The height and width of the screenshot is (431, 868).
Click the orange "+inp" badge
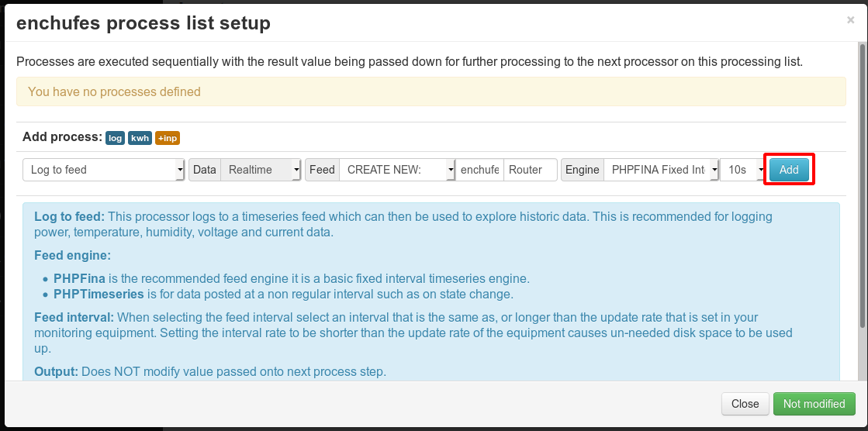click(168, 138)
